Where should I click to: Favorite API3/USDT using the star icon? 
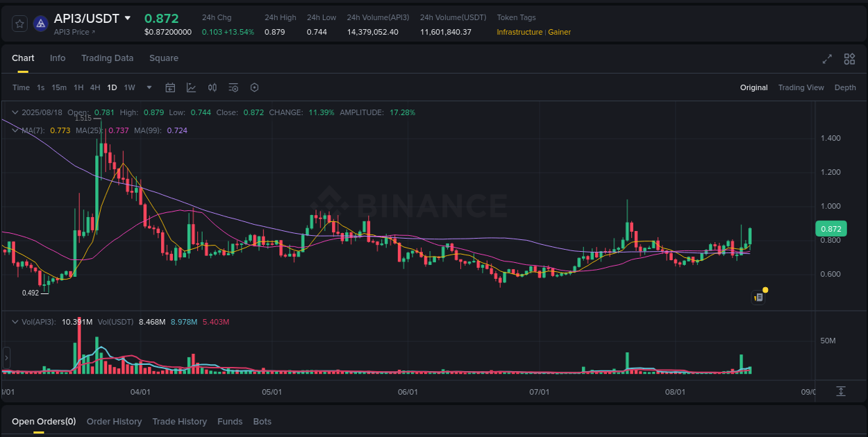tap(19, 23)
